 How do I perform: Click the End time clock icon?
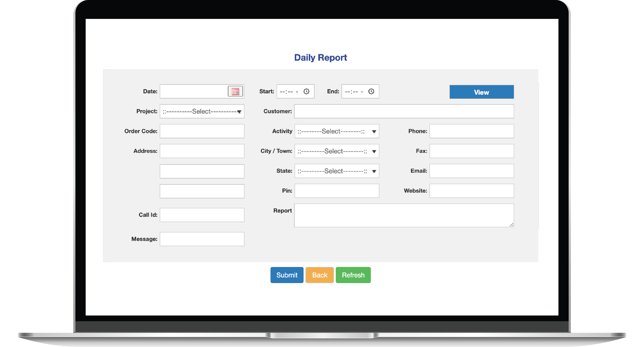[371, 92]
